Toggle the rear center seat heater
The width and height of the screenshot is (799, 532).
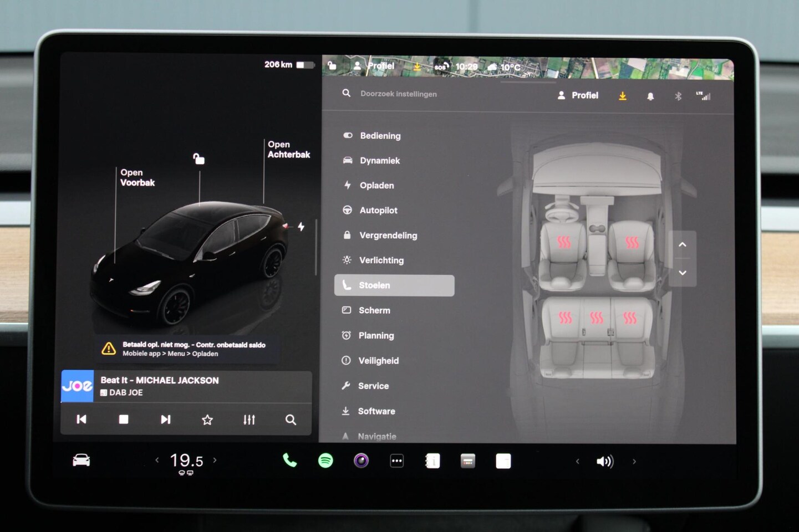tap(597, 318)
